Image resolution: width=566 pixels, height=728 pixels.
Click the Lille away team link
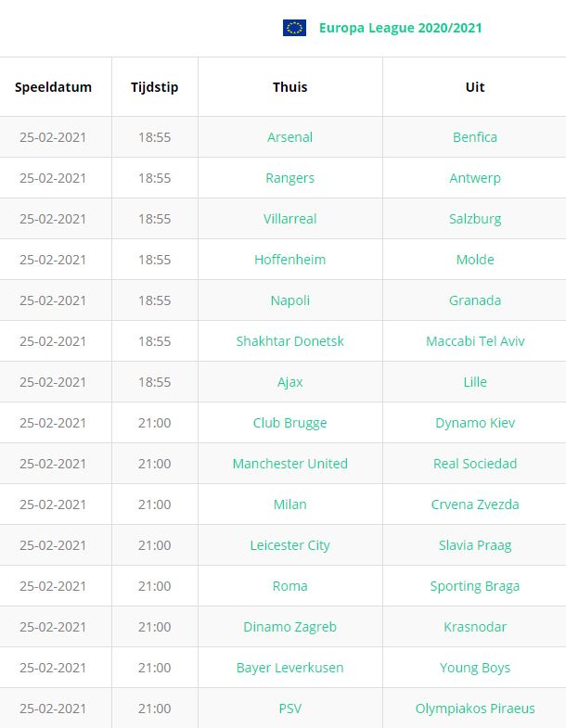click(x=475, y=382)
